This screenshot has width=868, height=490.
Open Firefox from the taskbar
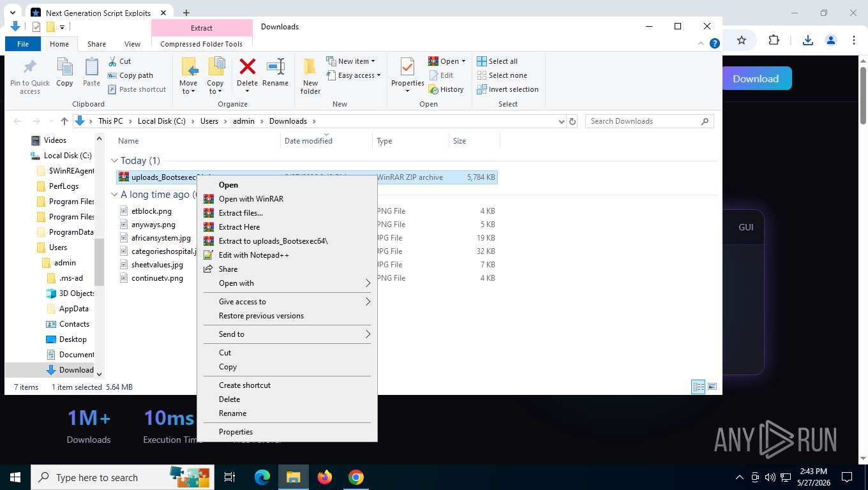[x=325, y=477]
